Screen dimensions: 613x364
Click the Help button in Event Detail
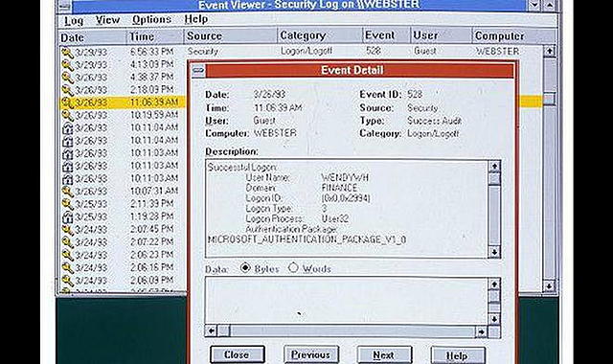click(458, 355)
